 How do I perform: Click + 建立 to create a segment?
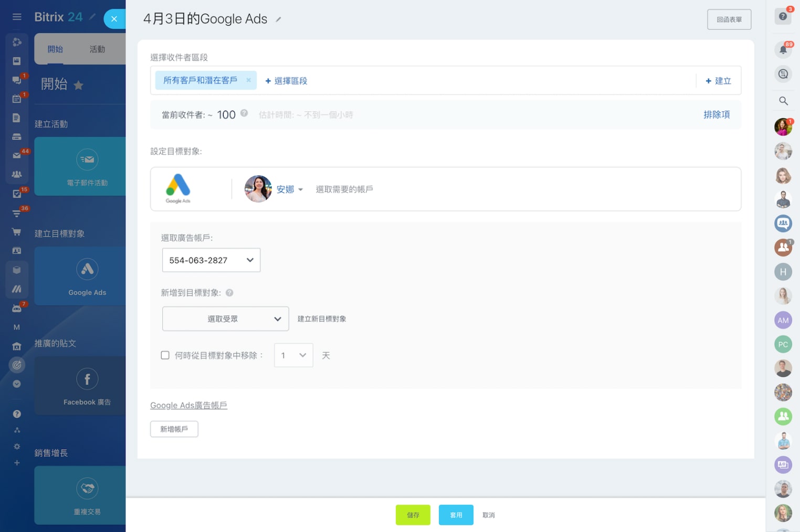click(718, 81)
